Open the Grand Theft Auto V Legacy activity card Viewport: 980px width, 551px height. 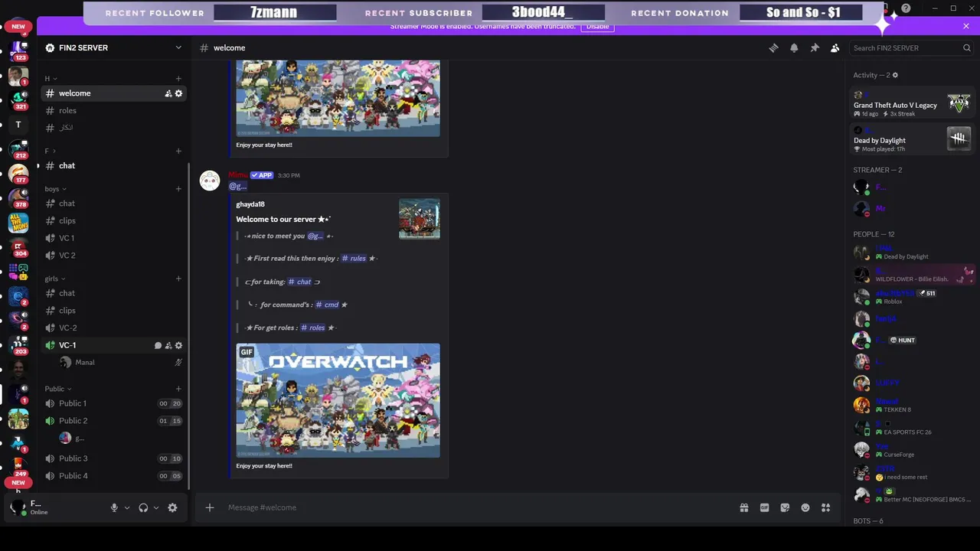[912, 103]
